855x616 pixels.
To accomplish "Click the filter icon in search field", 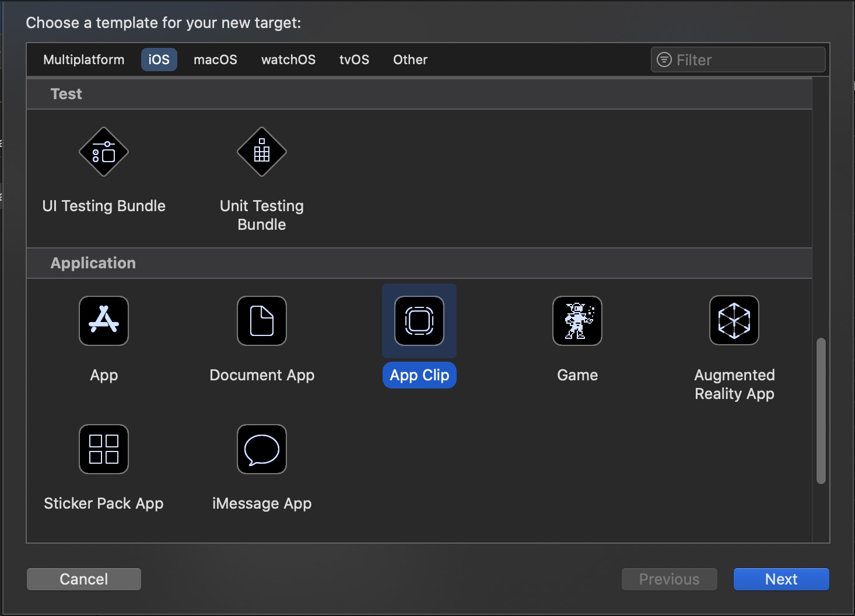I will coord(664,60).
